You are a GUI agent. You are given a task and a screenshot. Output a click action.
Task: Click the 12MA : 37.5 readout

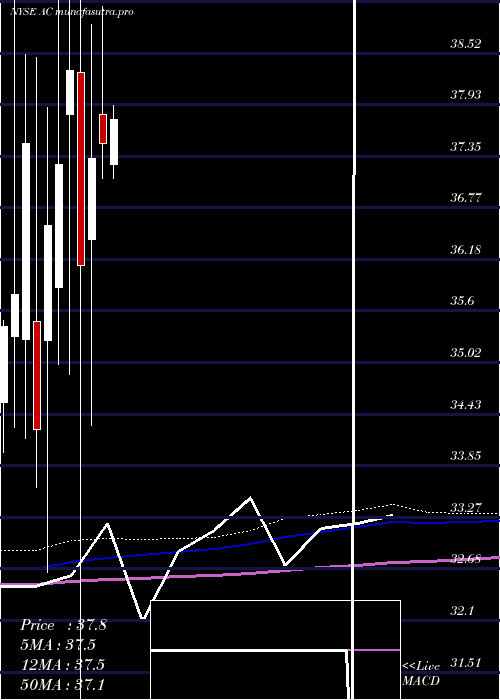pos(62,664)
